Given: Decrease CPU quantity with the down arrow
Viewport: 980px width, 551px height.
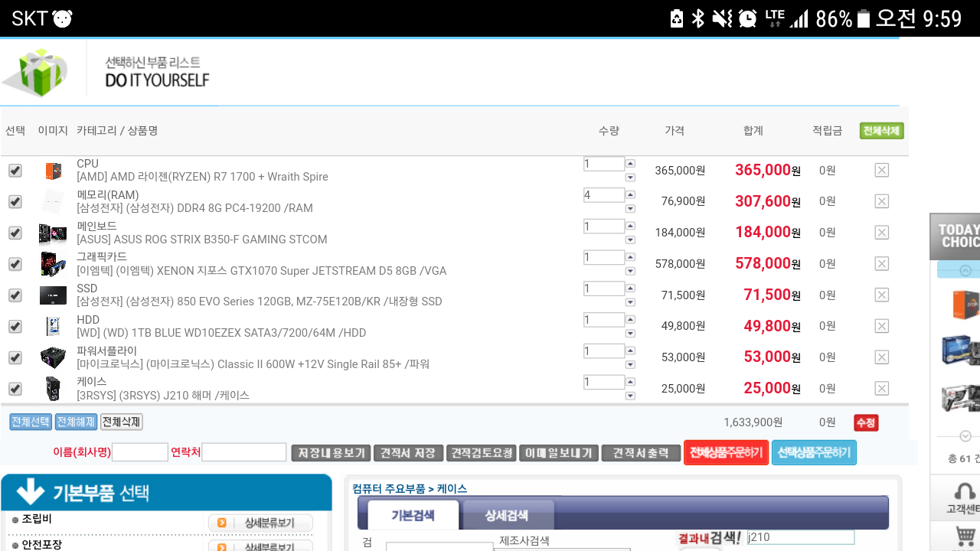Looking at the screenshot, I should pos(630,178).
